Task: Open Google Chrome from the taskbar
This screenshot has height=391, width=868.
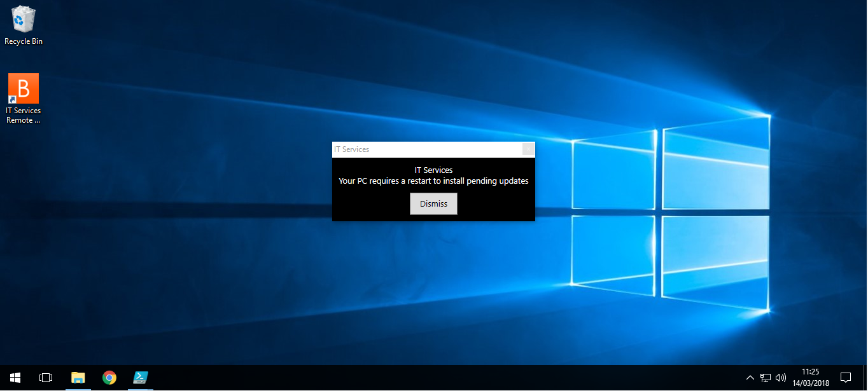Action: coord(109,378)
